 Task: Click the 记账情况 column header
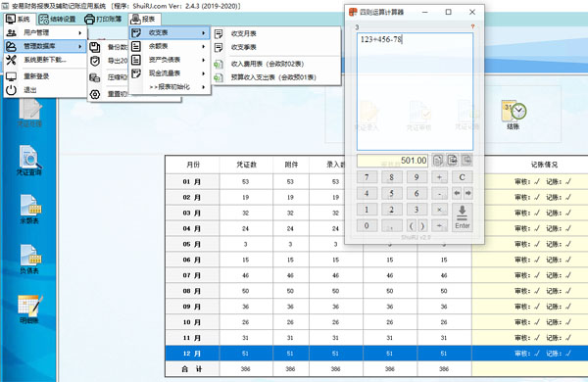pyautogui.click(x=544, y=165)
